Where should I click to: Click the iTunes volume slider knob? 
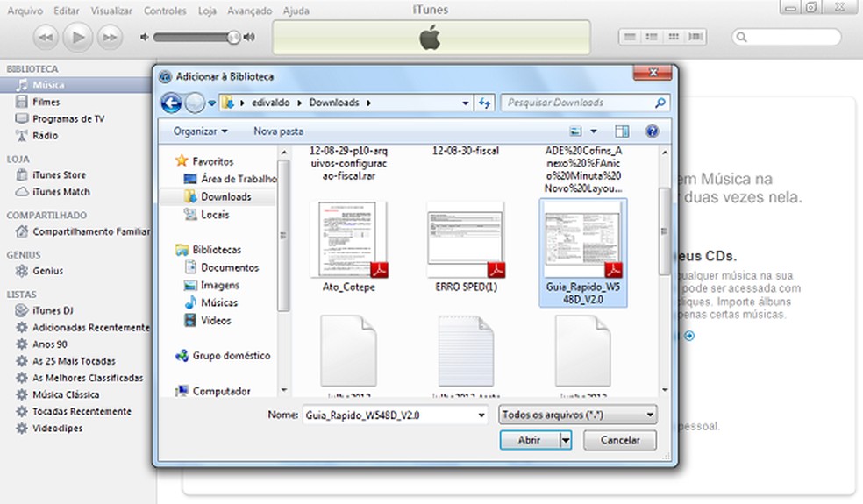[x=234, y=37]
